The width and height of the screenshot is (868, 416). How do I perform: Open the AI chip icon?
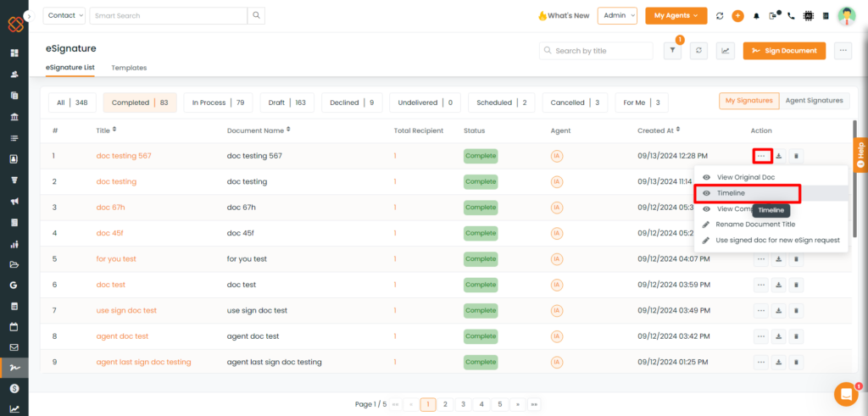click(809, 16)
